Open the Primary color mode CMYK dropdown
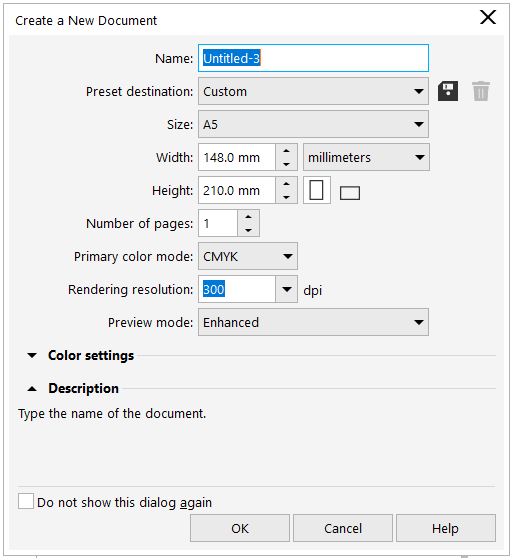 click(248, 256)
